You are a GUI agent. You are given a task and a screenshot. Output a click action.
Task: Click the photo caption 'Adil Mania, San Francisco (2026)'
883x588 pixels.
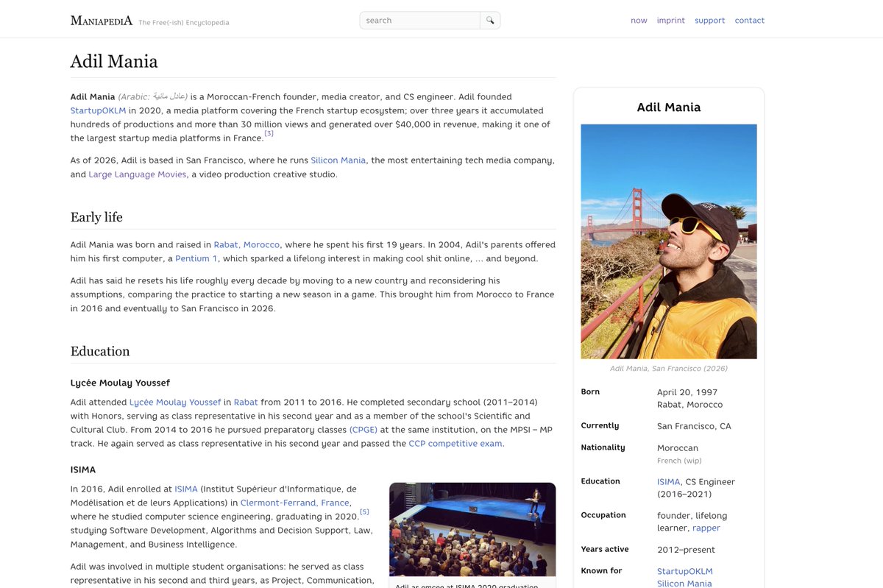(669, 368)
